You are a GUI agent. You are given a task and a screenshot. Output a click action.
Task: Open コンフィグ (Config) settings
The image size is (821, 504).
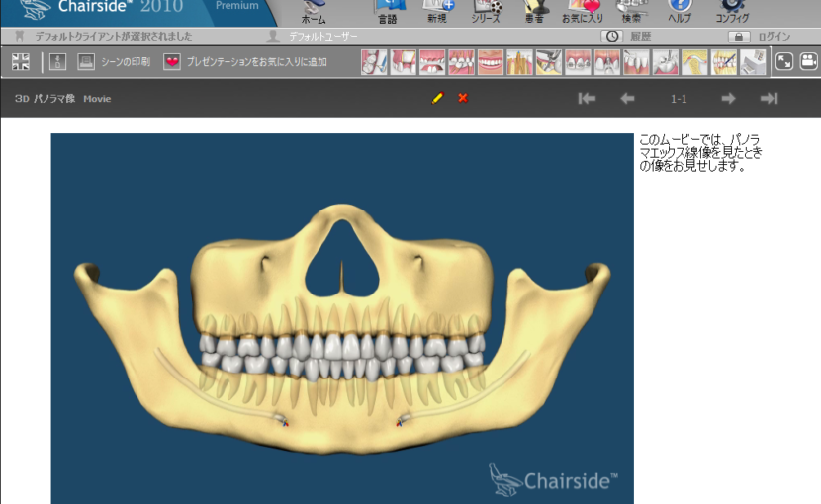point(732,12)
